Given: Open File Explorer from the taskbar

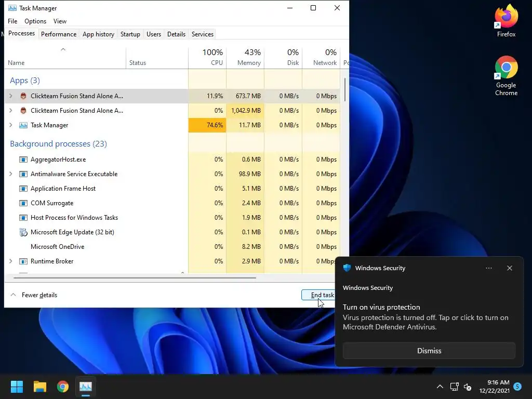Looking at the screenshot, I should coord(39,387).
